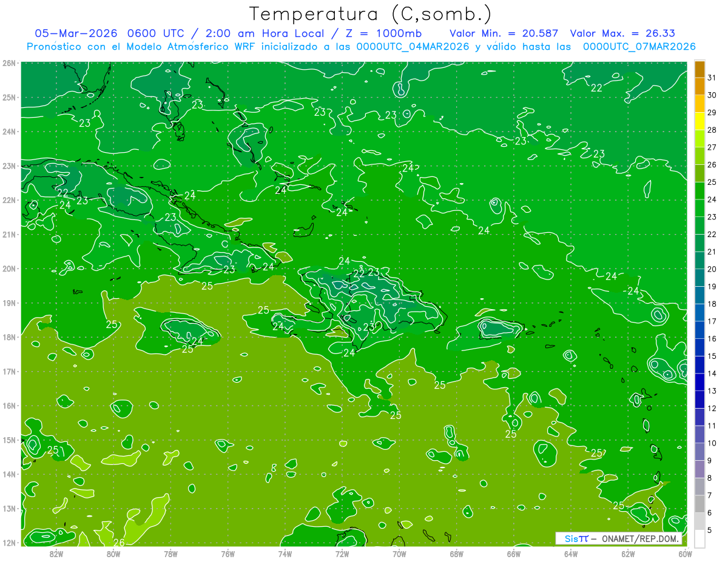Viewport: 728px width, 562px height.
Task: Click the 24N latitude axis label
Action: [9, 131]
